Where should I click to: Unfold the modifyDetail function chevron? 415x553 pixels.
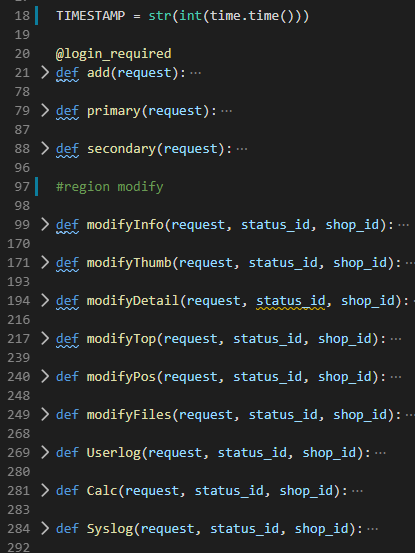pyautogui.click(x=45, y=301)
